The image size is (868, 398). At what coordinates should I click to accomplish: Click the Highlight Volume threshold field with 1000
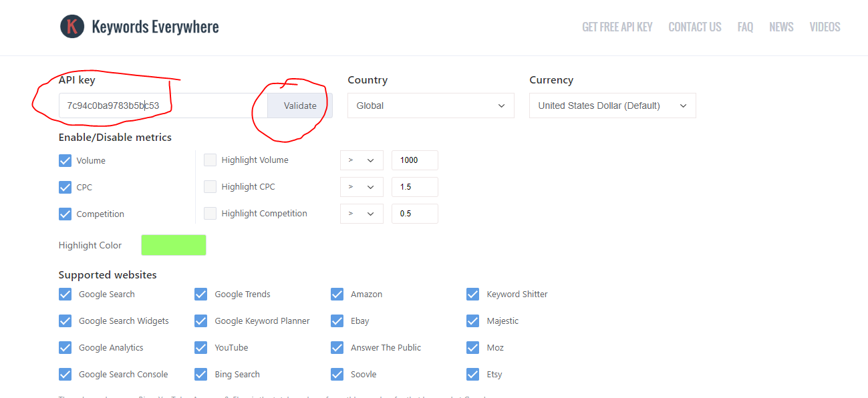(x=415, y=160)
